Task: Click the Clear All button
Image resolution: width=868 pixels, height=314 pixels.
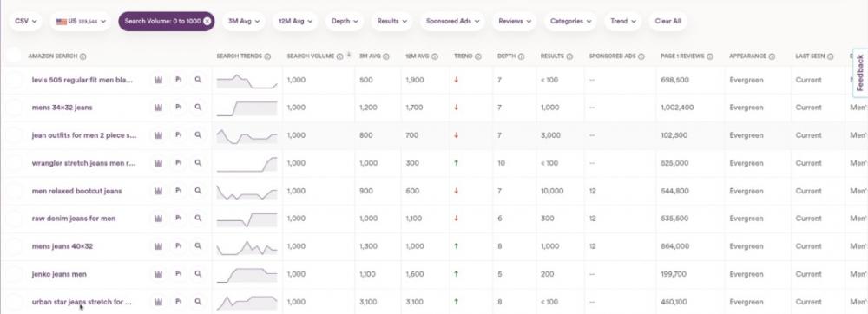Action: [x=667, y=21]
